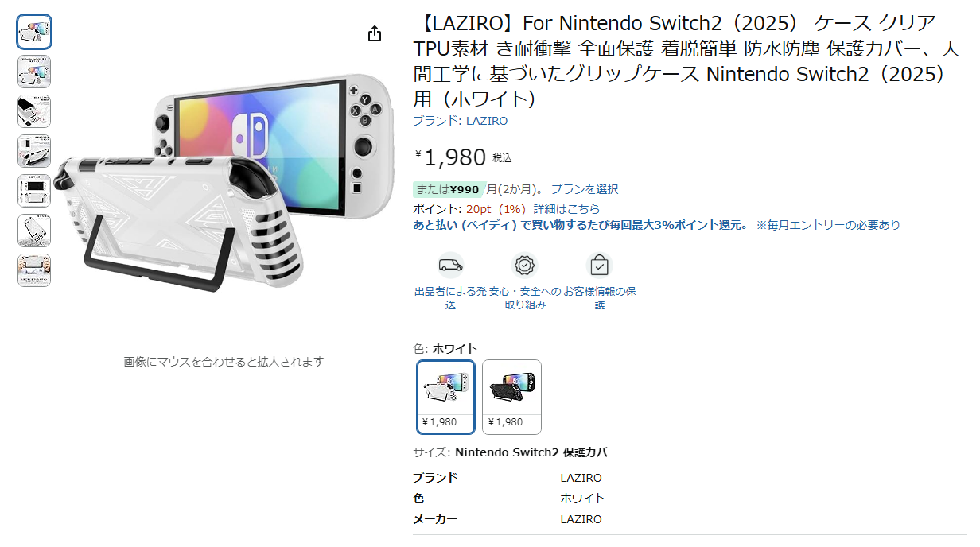Open the 詳細はこちら points details link
This screenshot has height=547, width=980.
[566, 208]
